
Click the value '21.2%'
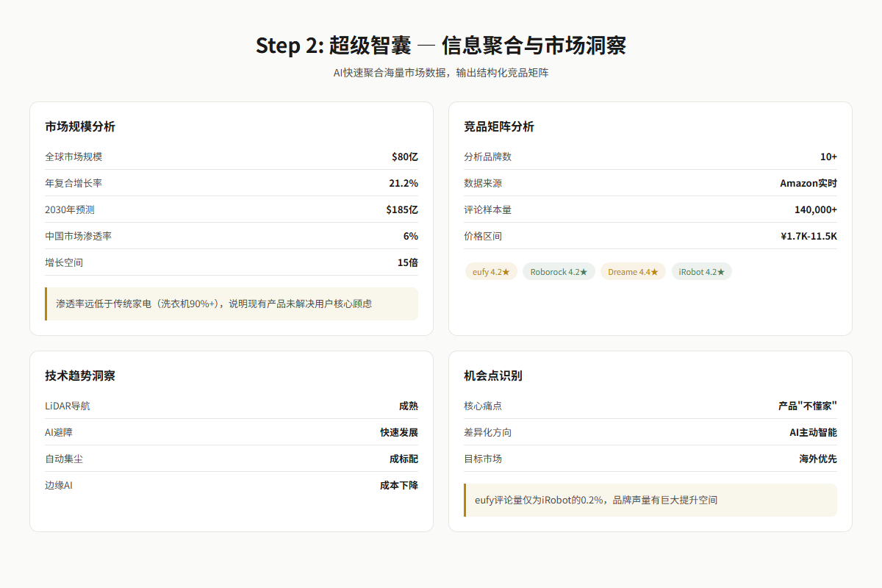404,183
